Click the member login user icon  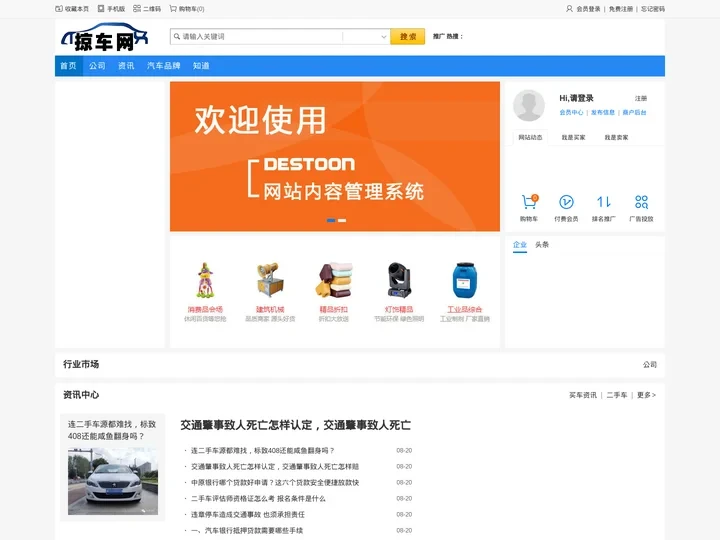click(569, 9)
